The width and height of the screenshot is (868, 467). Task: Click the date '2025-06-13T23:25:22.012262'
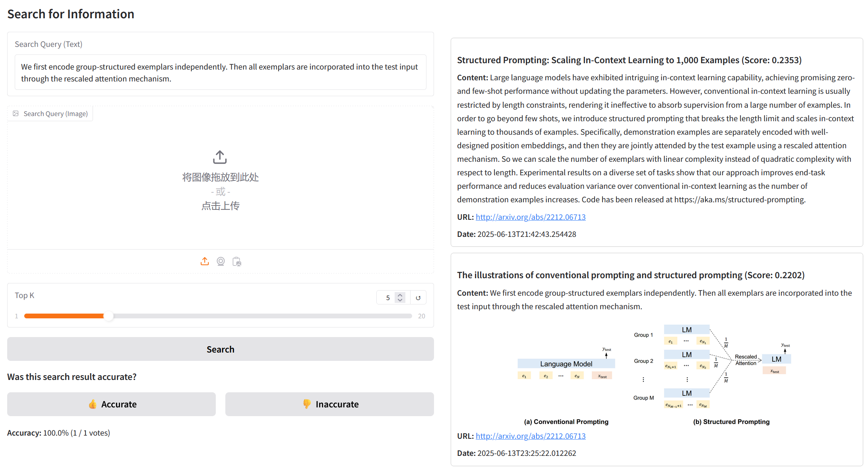[x=527, y=453]
